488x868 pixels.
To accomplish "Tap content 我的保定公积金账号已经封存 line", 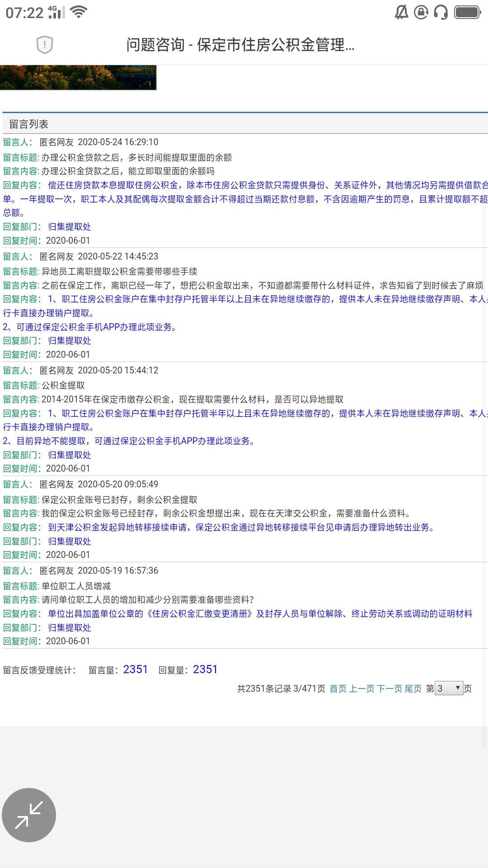I will coord(226,513).
